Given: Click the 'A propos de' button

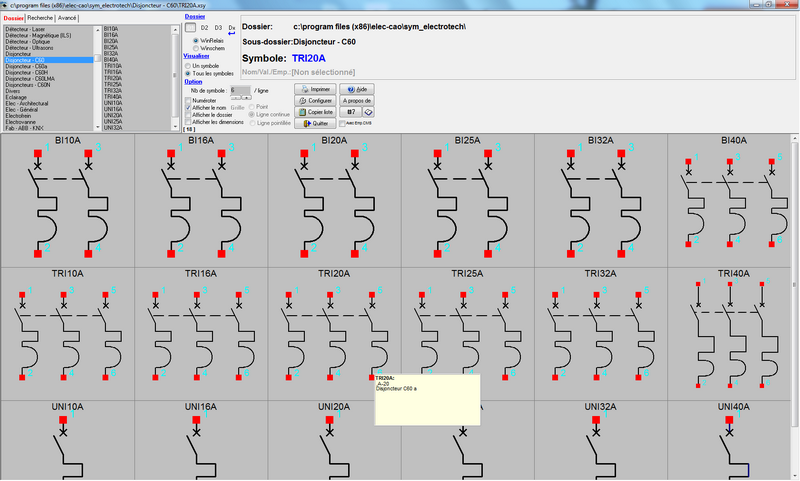Looking at the screenshot, I should pos(357,100).
